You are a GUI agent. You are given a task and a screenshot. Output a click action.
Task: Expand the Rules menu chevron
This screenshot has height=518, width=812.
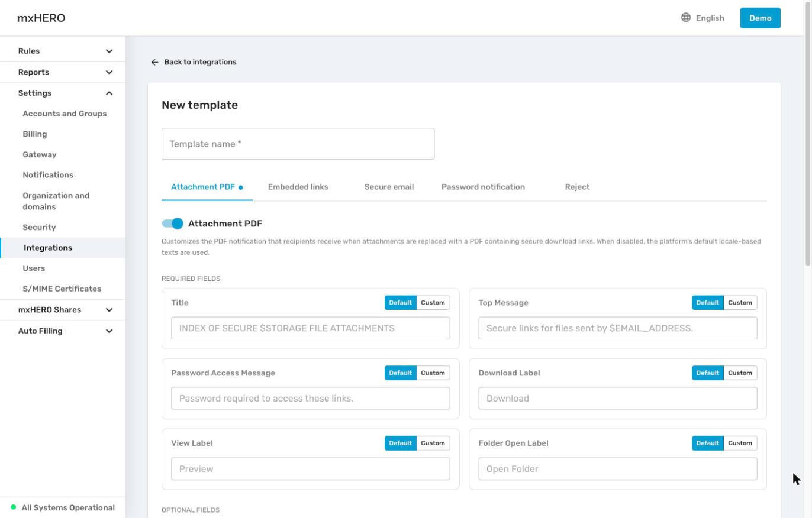point(109,51)
